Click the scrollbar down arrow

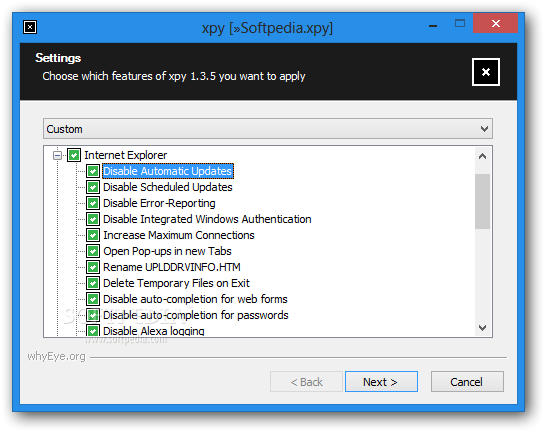pos(482,327)
